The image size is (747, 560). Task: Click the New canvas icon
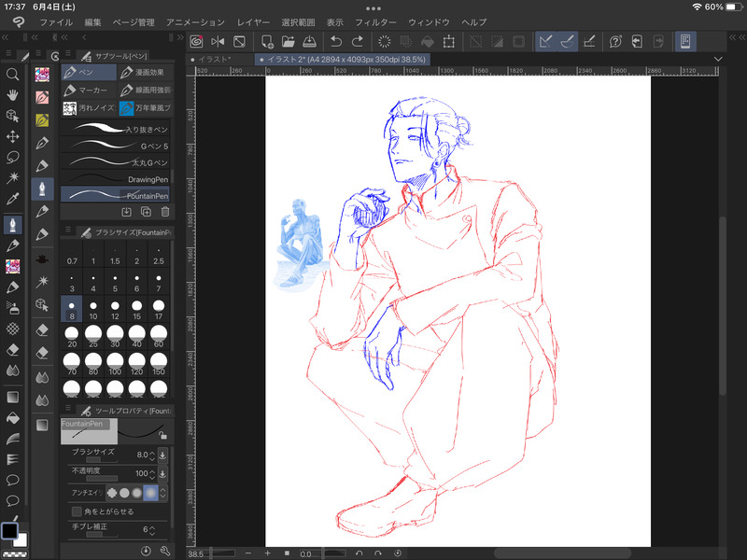(267, 41)
